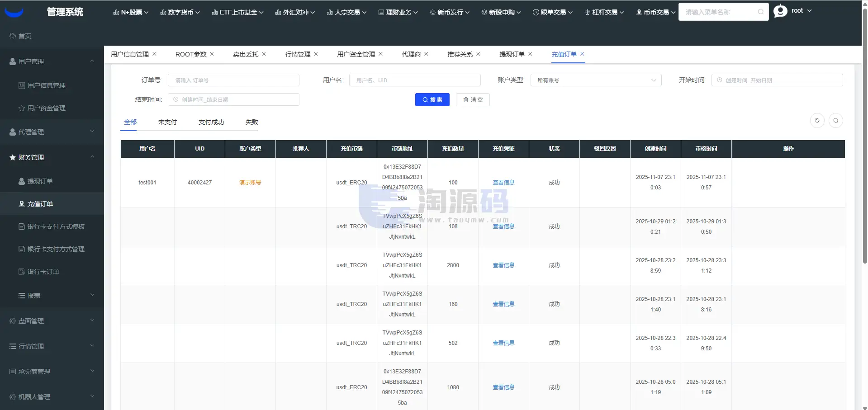Click the blue 搜索 button

tap(432, 100)
